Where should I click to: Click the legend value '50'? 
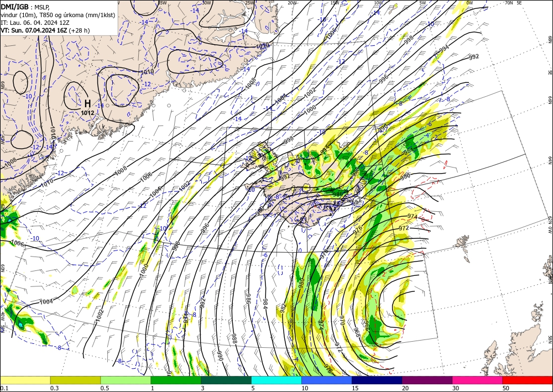[x=506, y=388]
